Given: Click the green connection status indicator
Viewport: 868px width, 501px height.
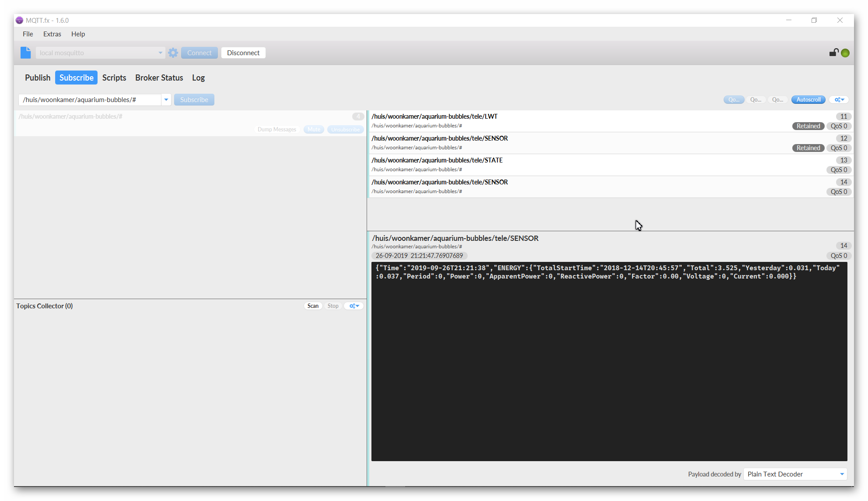Looking at the screenshot, I should click(x=845, y=53).
